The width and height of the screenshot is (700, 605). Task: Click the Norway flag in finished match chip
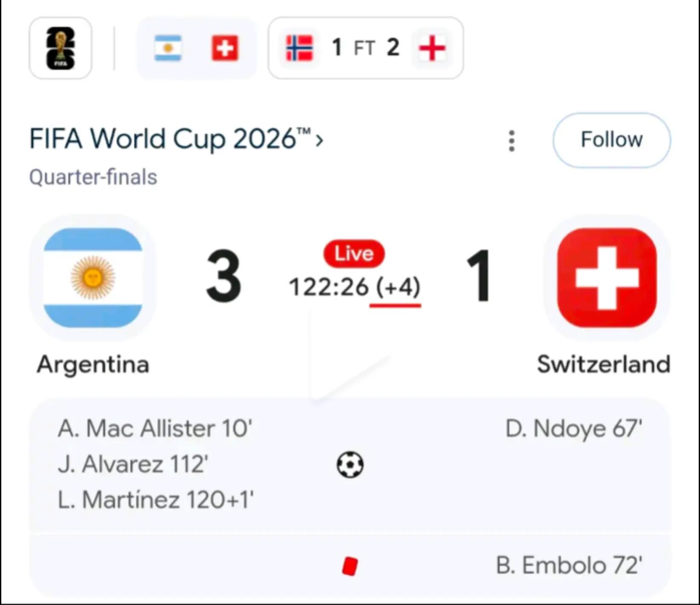coord(300,48)
